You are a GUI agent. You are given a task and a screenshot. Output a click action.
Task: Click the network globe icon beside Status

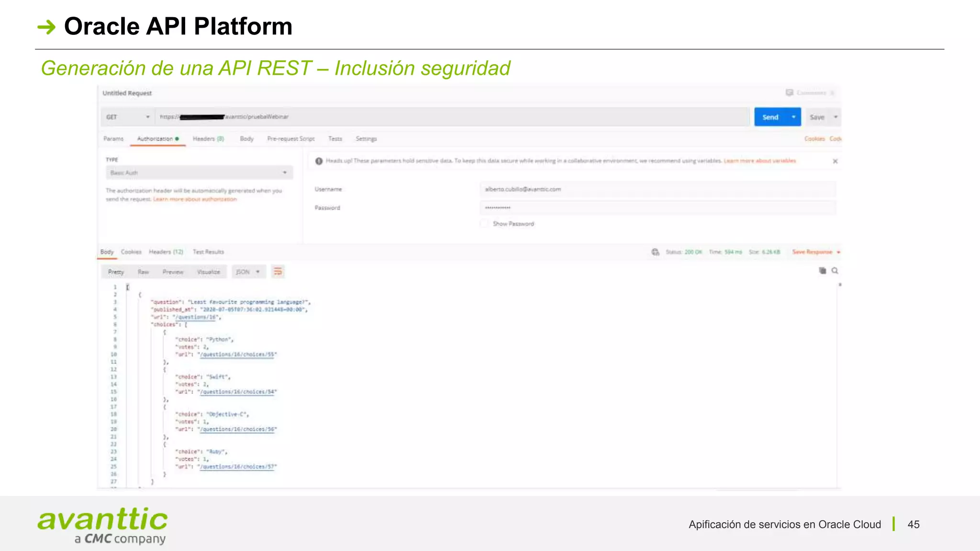point(655,252)
